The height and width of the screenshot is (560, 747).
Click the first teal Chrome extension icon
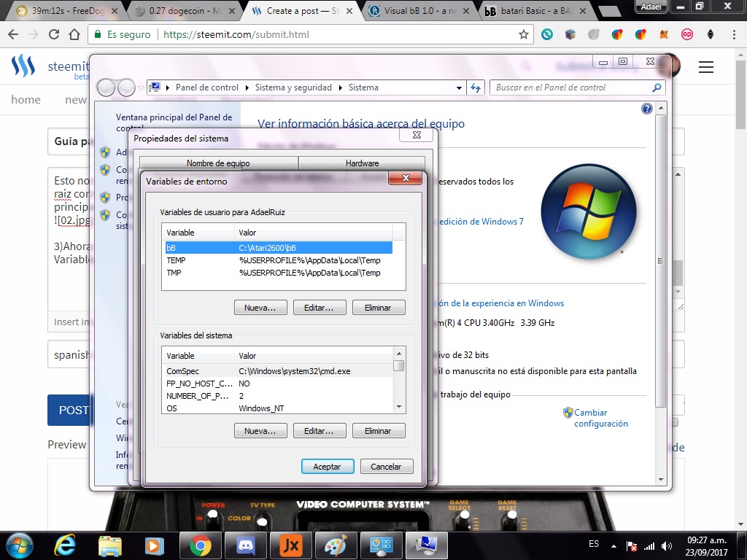pyautogui.click(x=547, y=34)
